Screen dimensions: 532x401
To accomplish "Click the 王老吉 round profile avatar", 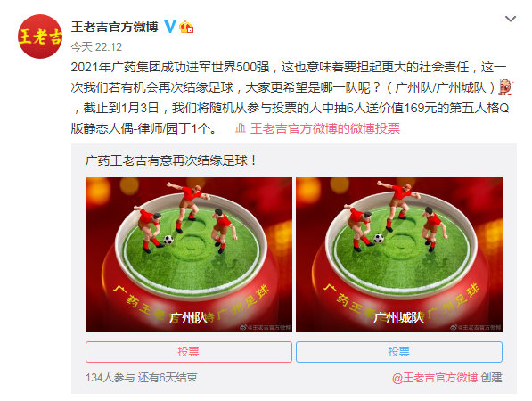I will point(40,37).
